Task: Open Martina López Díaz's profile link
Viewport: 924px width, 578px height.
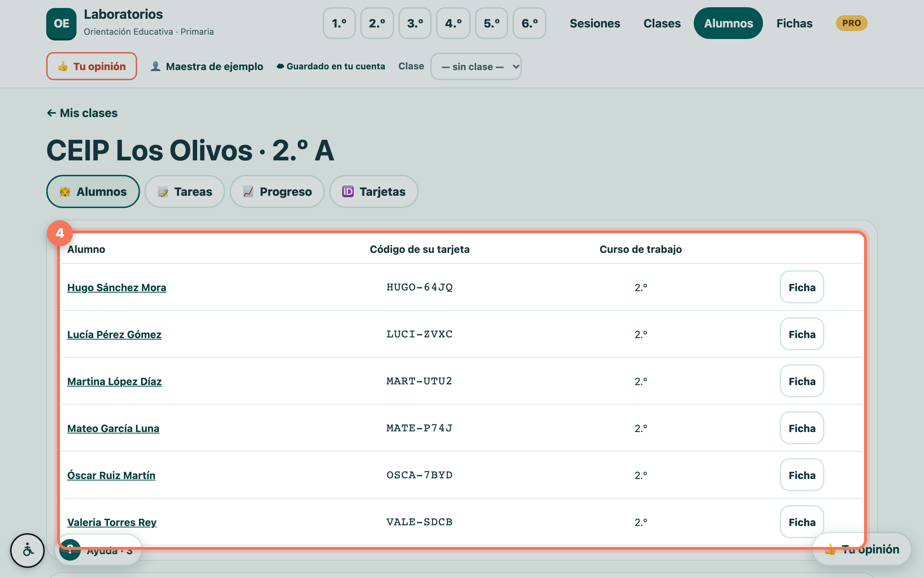Action: click(114, 381)
